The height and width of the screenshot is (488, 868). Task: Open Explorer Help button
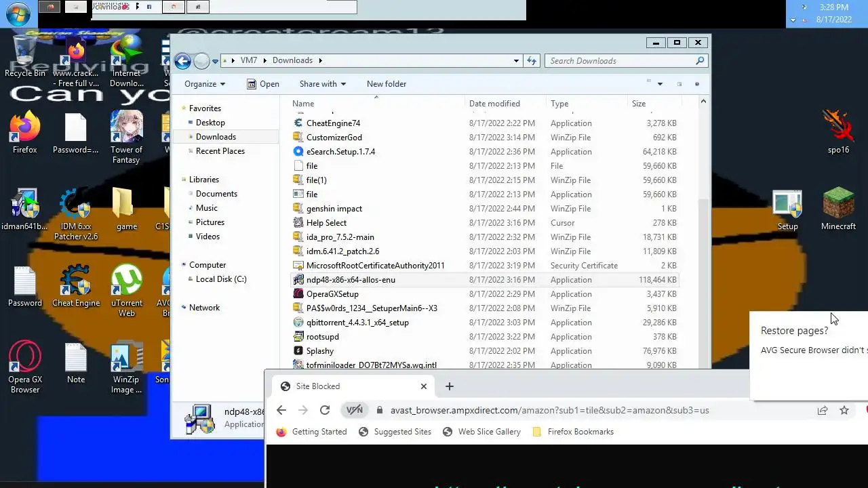pos(696,84)
